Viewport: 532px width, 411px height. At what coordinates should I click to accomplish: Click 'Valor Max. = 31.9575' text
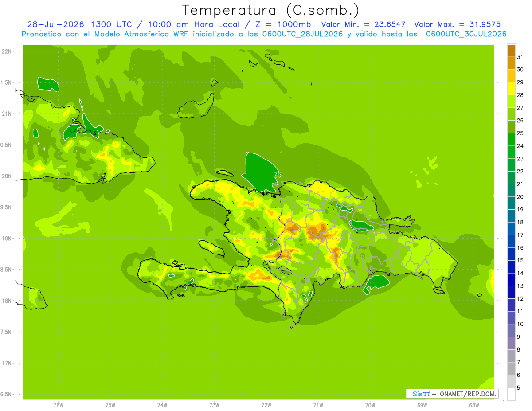click(x=458, y=24)
